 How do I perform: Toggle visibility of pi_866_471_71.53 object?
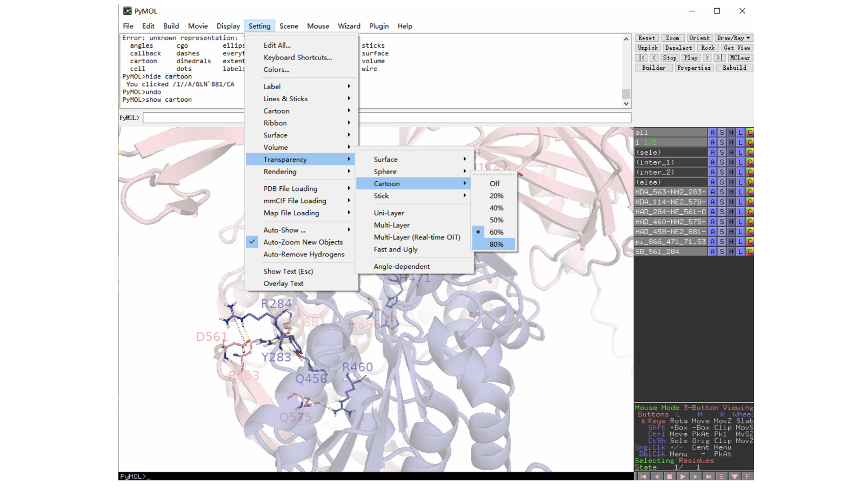coord(671,242)
